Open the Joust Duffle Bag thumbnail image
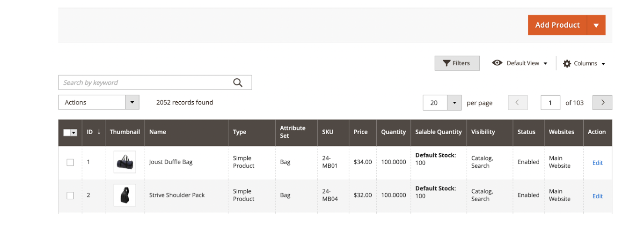This screenshot has height=226, width=644. pos(125,162)
